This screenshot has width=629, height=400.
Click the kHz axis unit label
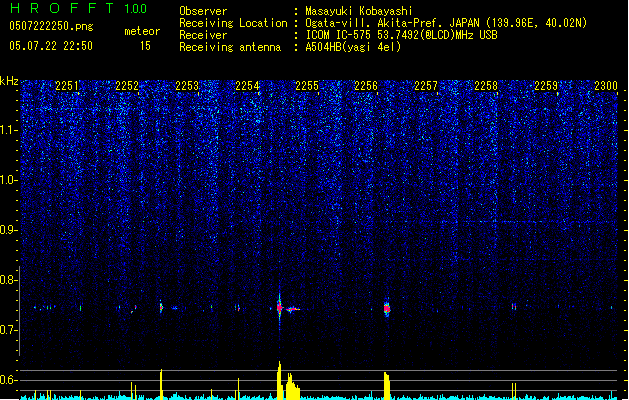click(9, 81)
